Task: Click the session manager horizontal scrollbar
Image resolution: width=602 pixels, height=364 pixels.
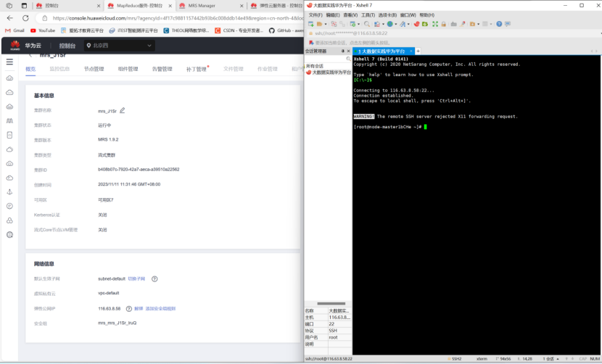Action: pos(331,303)
